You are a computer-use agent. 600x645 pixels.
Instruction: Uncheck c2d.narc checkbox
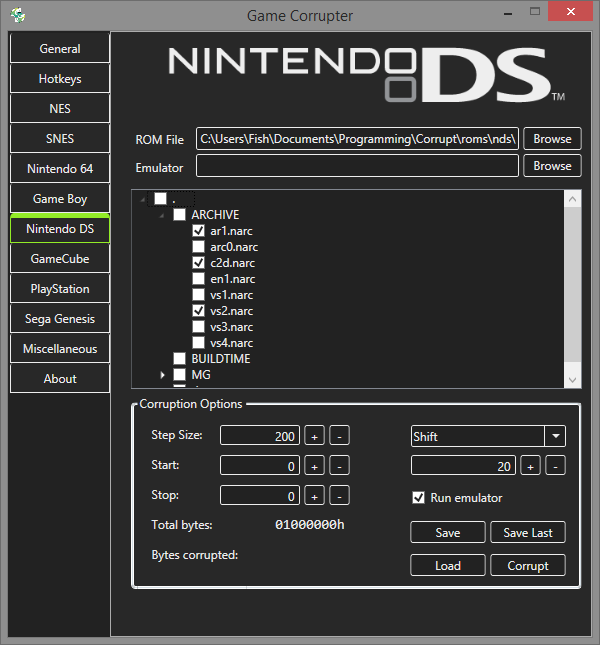pyautogui.click(x=199, y=263)
